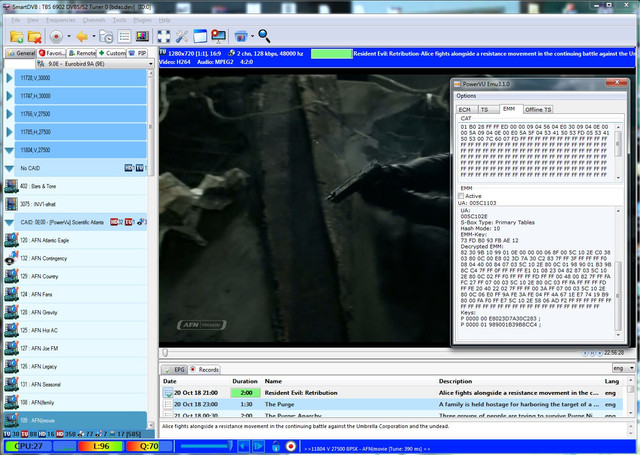The width and height of the screenshot is (640, 455).
Task: Click the Q:70 signal quality bar
Action: point(149,446)
